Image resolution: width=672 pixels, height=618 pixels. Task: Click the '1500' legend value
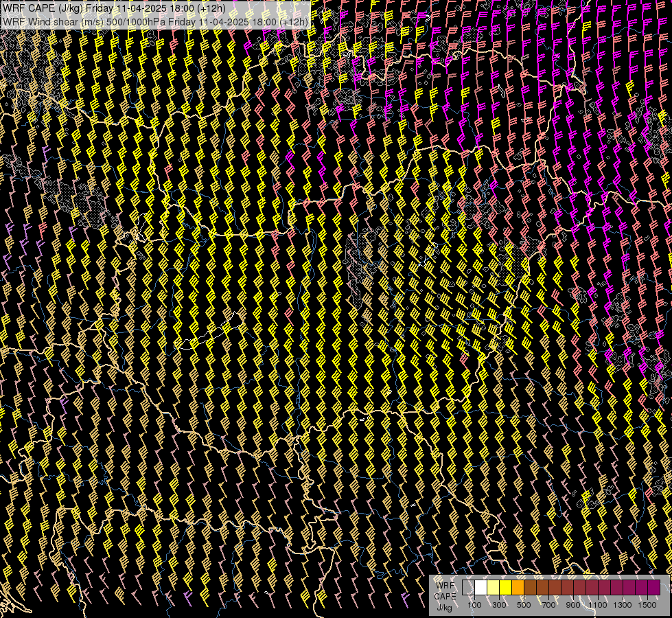647,605
